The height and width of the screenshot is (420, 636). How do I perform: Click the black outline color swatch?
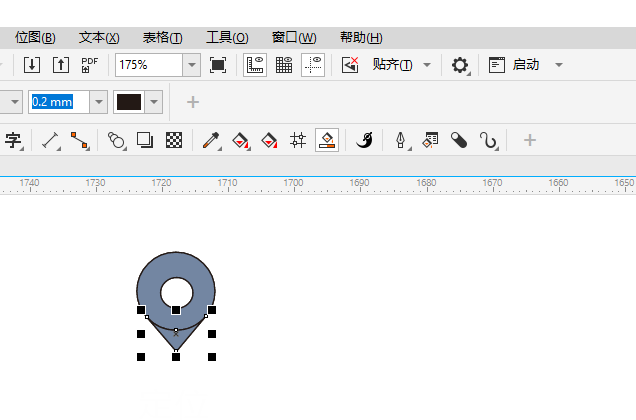point(129,102)
